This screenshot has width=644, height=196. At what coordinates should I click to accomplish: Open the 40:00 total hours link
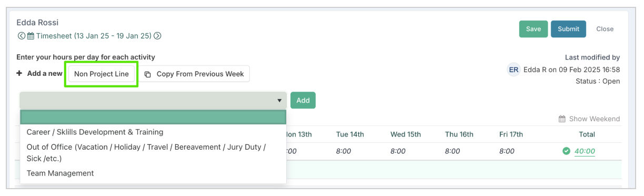[585, 151]
